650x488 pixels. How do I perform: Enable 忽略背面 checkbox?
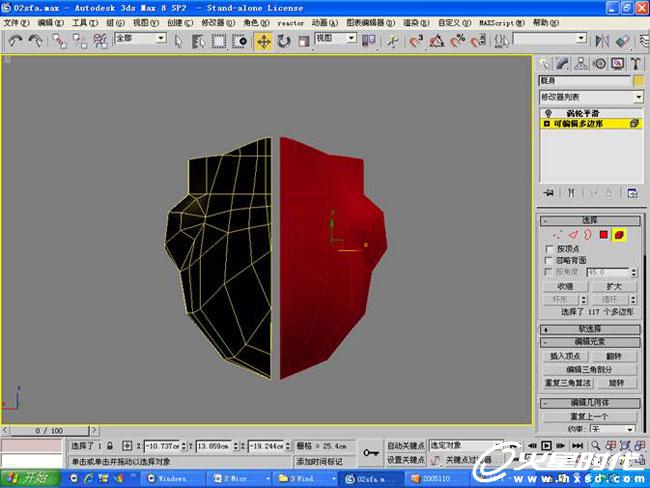click(x=549, y=260)
